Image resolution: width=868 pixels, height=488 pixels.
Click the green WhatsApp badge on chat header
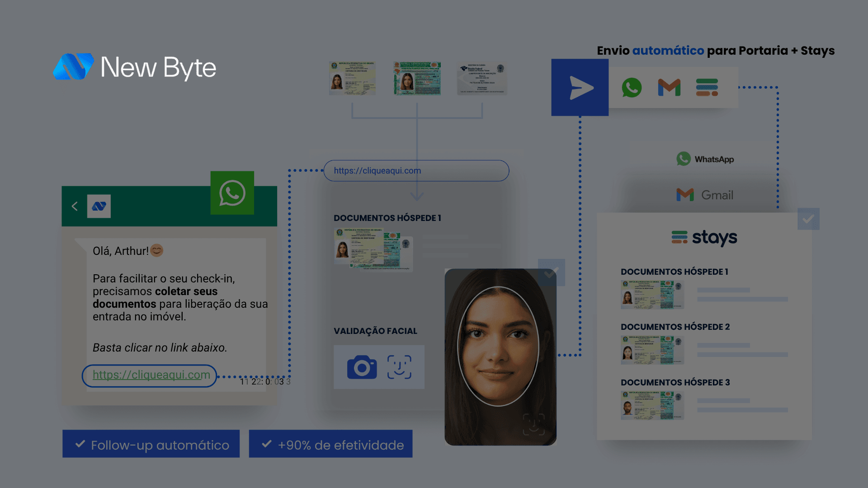232,193
